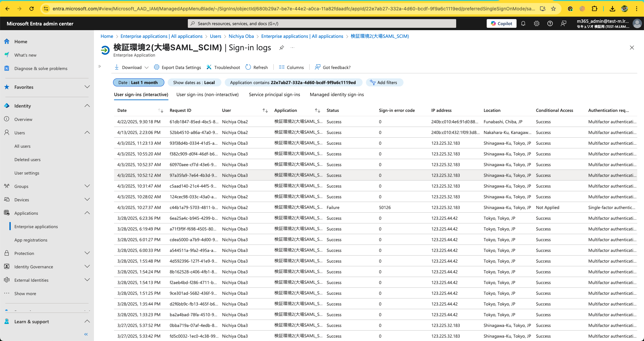
Task: Collapse the left navigation sidebar
Action: click(x=86, y=334)
